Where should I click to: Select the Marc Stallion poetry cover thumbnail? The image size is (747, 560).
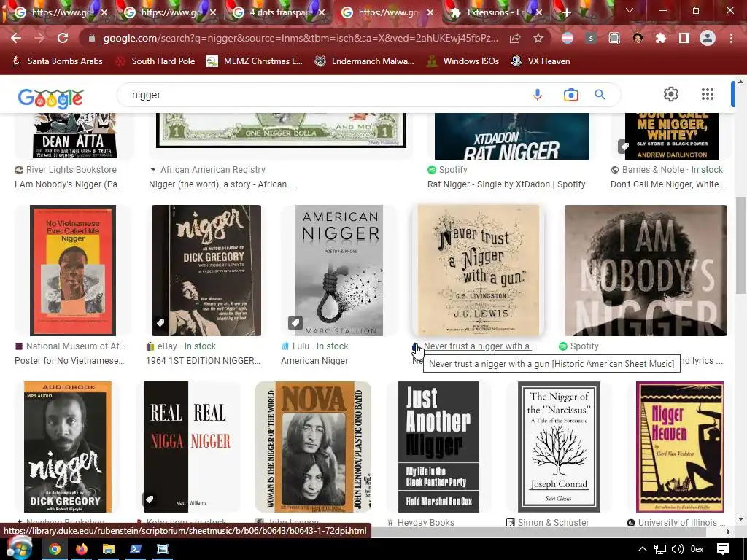[339, 271]
